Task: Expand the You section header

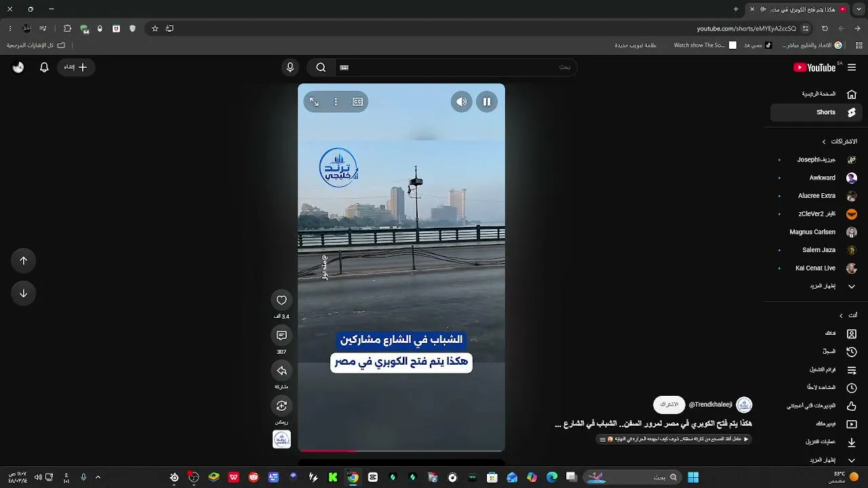Action: click(848, 315)
